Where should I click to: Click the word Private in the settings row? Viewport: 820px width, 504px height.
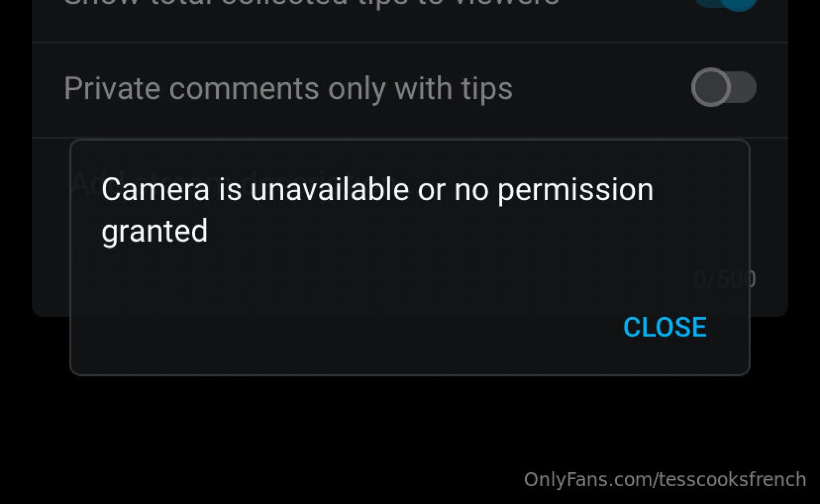click(112, 88)
